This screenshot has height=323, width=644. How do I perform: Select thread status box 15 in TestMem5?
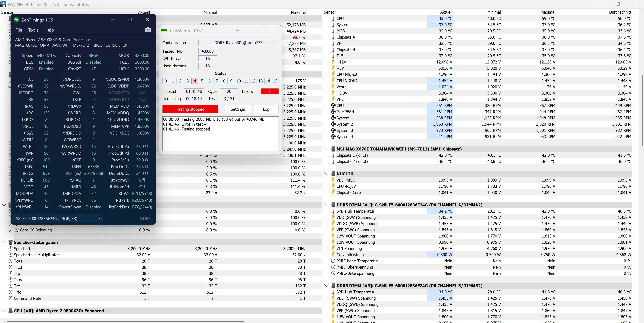pos(275,81)
